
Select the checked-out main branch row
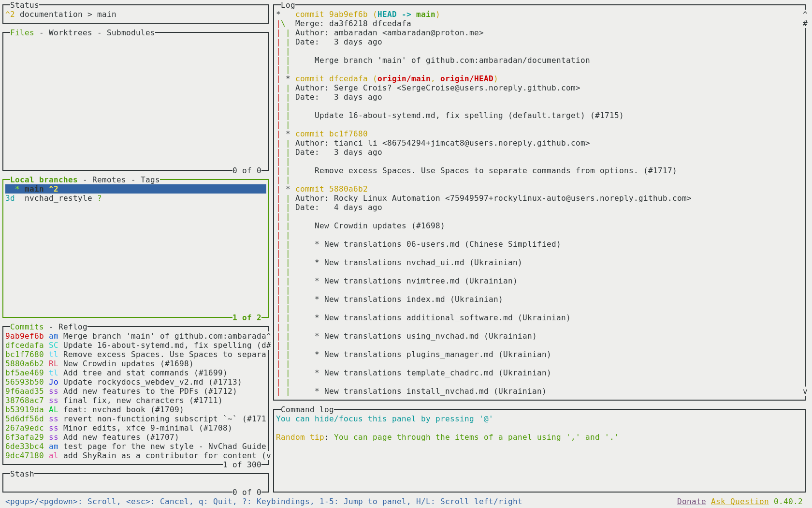(x=135, y=189)
